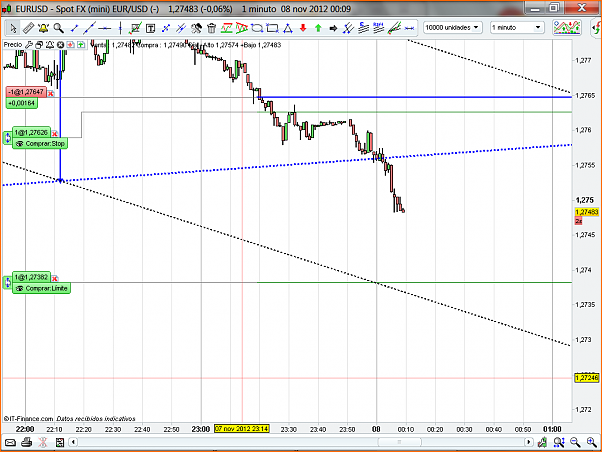The width and height of the screenshot is (602, 452).
Task: Click the Comprar:Stop order label
Action: pyautogui.click(x=40, y=144)
